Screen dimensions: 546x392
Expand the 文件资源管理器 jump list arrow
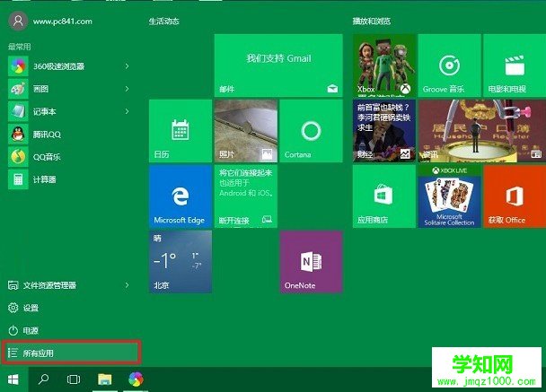128,285
